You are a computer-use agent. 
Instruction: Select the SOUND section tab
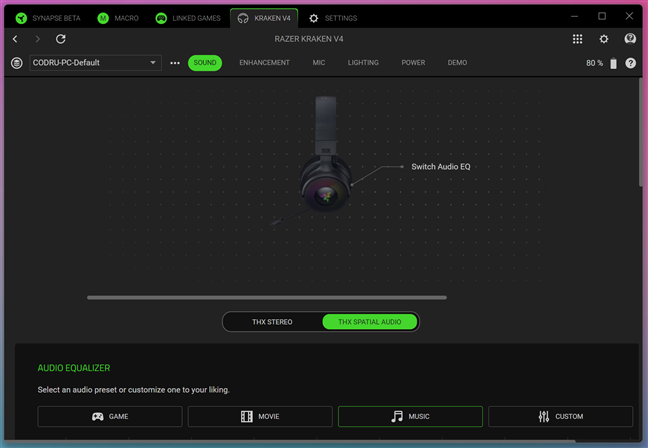205,63
